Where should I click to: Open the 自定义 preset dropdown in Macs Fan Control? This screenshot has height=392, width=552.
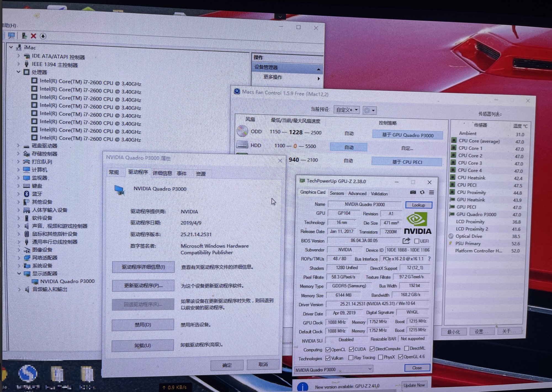pos(347,110)
